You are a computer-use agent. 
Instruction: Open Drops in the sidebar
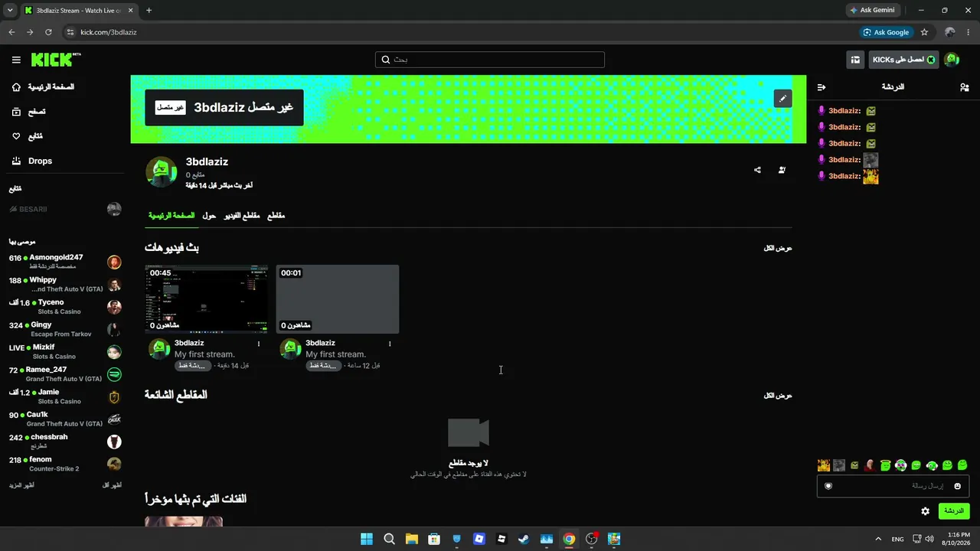point(32,161)
